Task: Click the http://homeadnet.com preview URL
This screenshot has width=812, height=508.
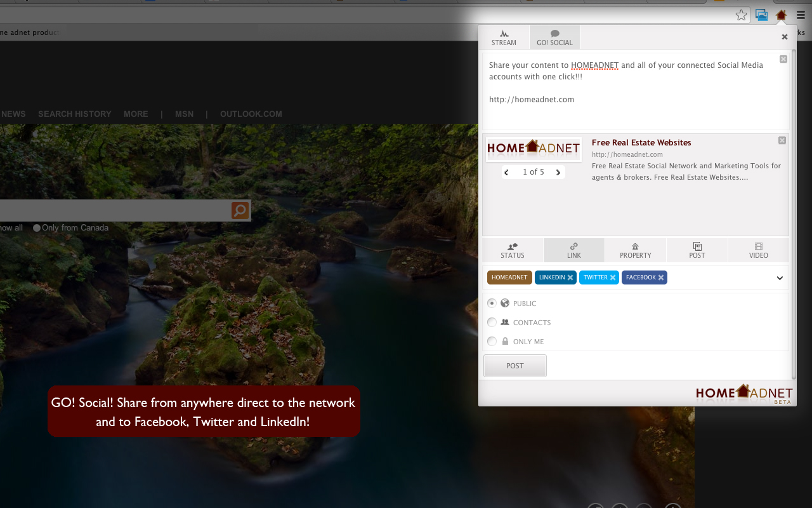Action: click(627, 154)
